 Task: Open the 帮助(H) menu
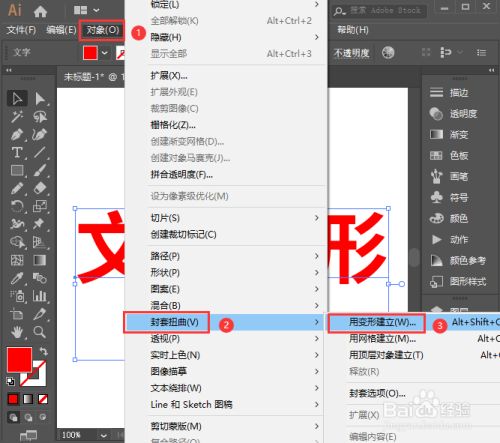(353, 30)
